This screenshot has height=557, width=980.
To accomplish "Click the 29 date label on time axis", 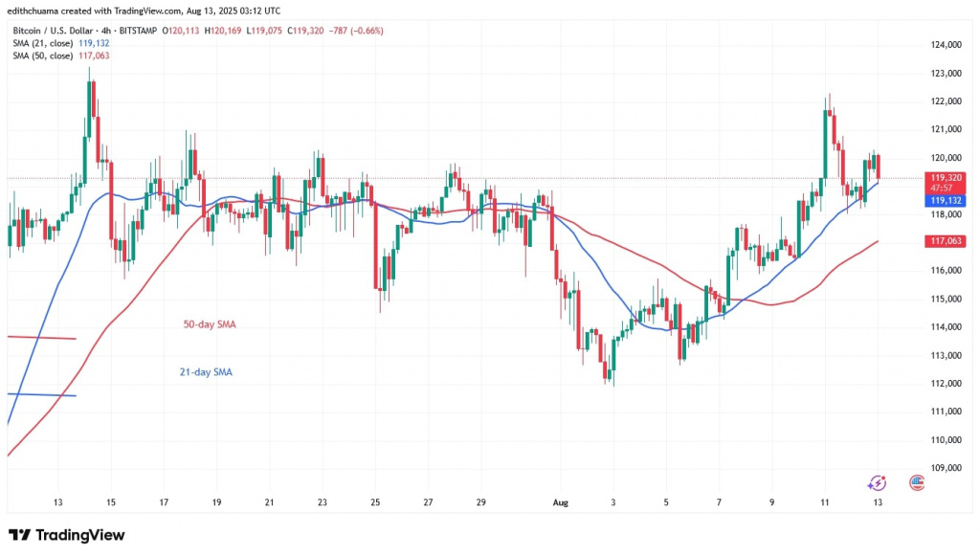I will [x=480, y=501].
